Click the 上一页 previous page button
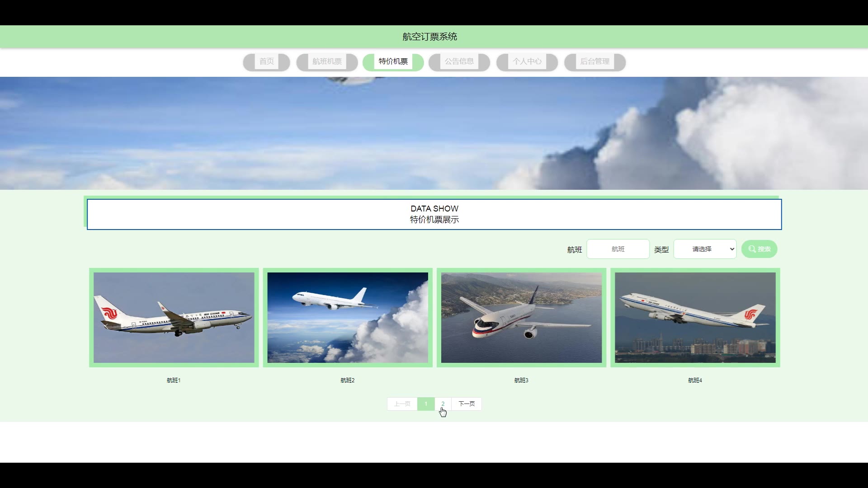Image resolution: width=868 pixels, height=488 pixels. [402, 404]
